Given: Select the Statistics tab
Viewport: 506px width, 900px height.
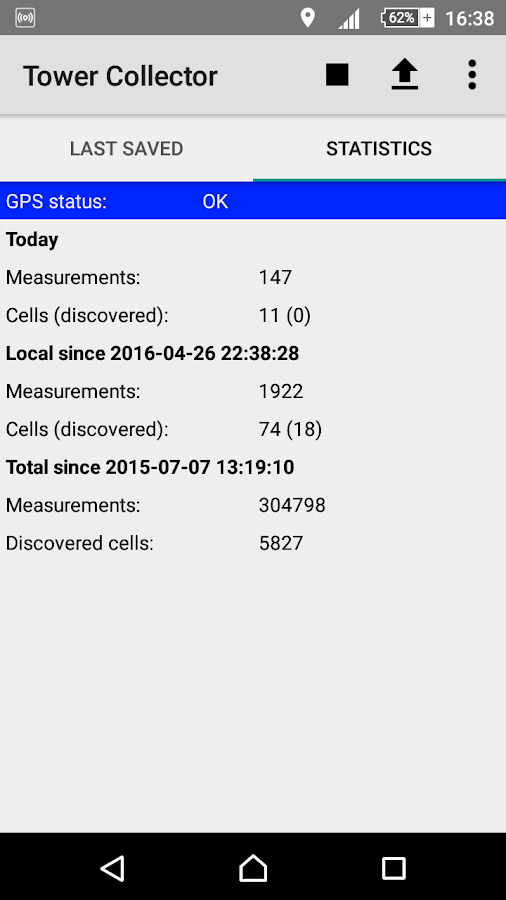Looking at the screenshot, I should tap(379, 149).
